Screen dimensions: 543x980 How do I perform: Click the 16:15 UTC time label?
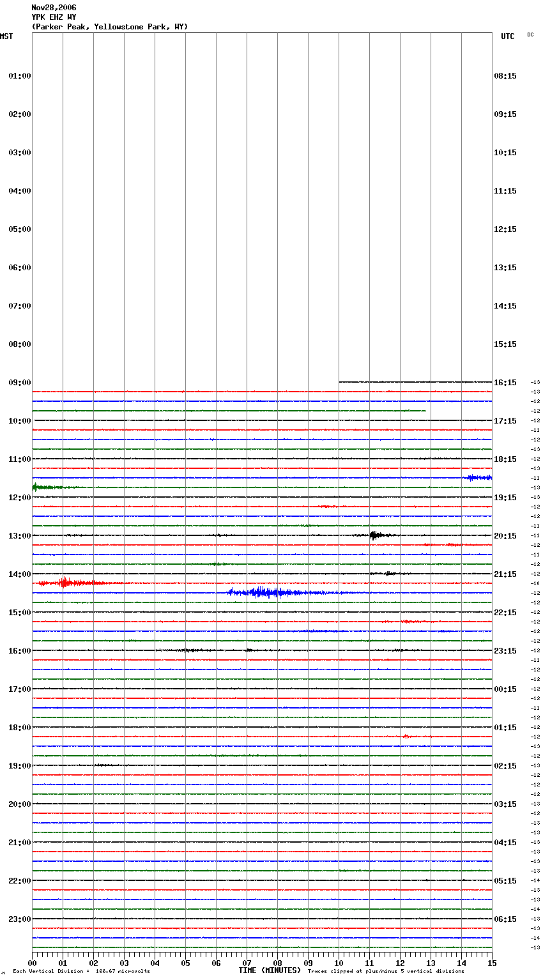[505, 383]
